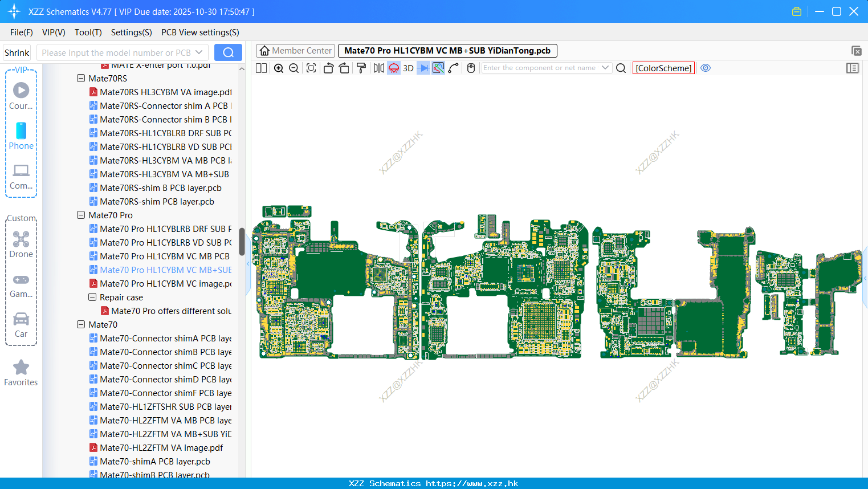Open model number dropdown arrow
Screen dimensions: 868x489
[x=199, y=52]
